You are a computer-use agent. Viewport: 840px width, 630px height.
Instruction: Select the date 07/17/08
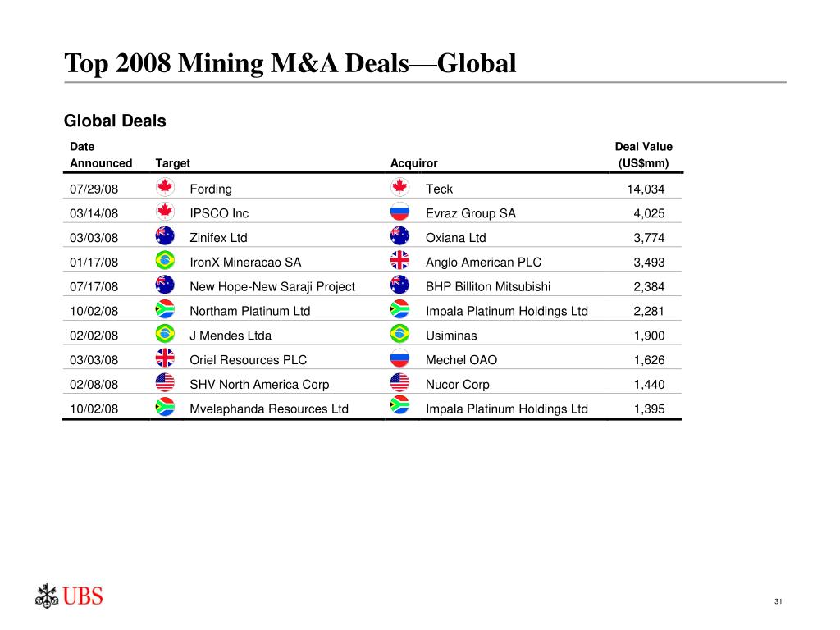pyautogui.click(x=94, y=286)
